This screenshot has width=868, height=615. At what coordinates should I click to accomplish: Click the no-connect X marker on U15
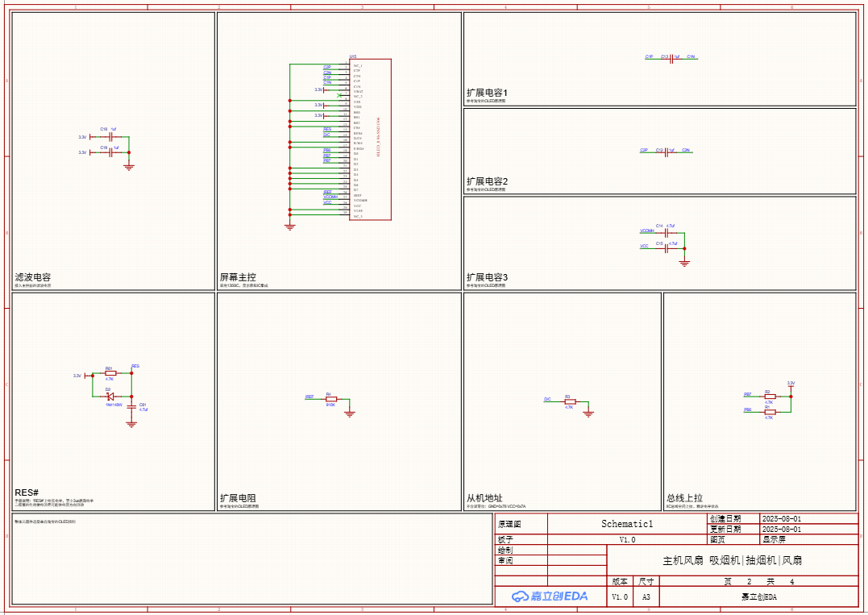coord(339,96)
